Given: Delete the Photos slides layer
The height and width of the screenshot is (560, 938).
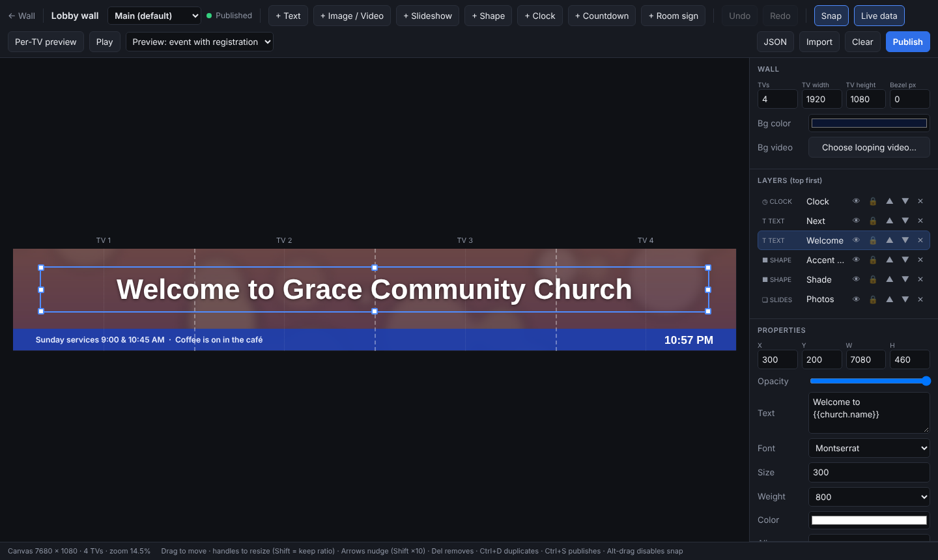Looking at the screenshot, I should click(920, 299).
